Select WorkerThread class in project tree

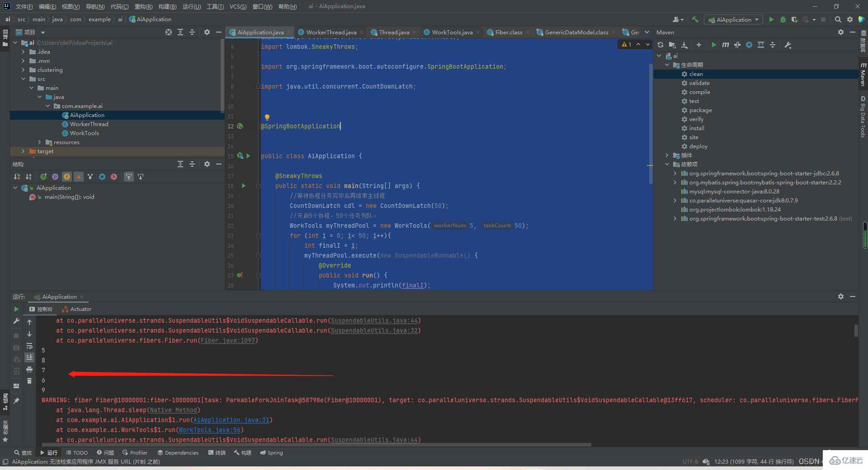(x=89, y=124)
